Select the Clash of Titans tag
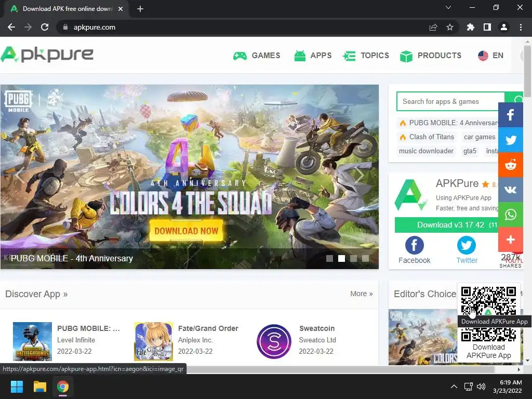The height and width of the screenshot is (399, 532). coord(427,137)
